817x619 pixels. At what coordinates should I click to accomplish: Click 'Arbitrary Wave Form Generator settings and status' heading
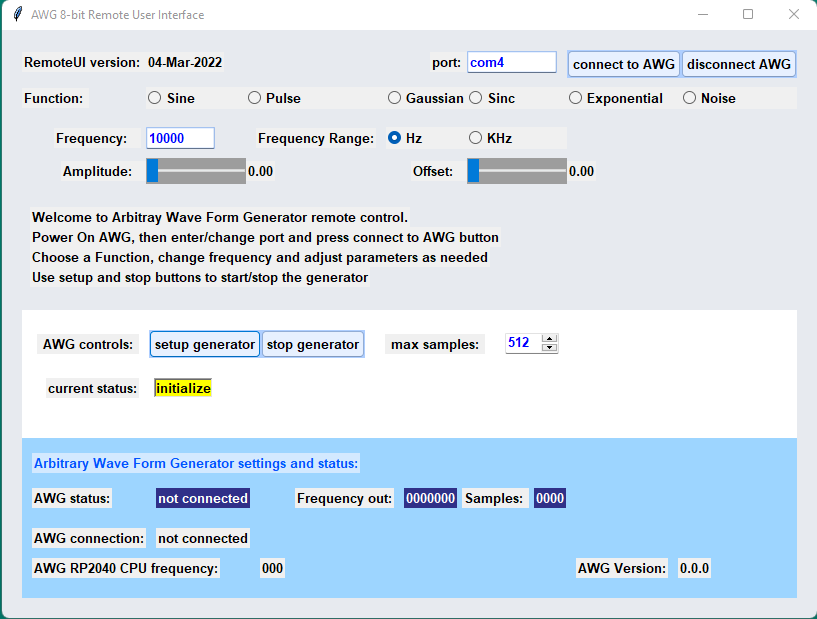pyautogui.click(x=196, y=463)
